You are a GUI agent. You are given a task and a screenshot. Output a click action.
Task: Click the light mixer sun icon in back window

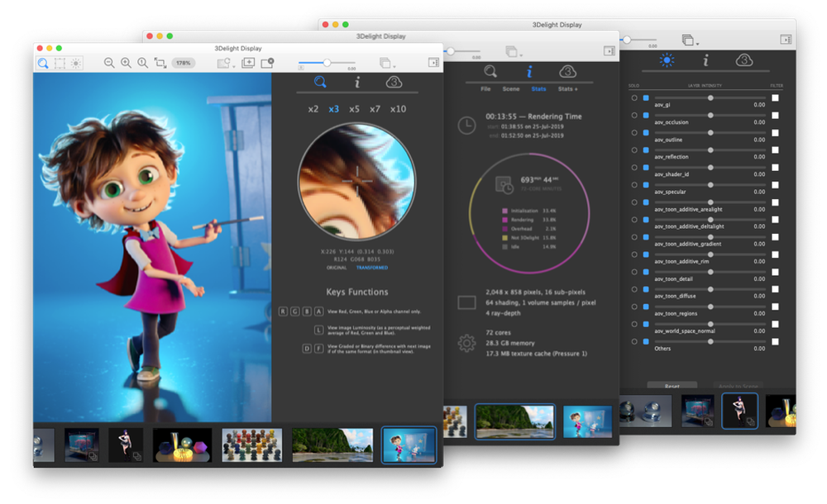click(x=667, y=60)
